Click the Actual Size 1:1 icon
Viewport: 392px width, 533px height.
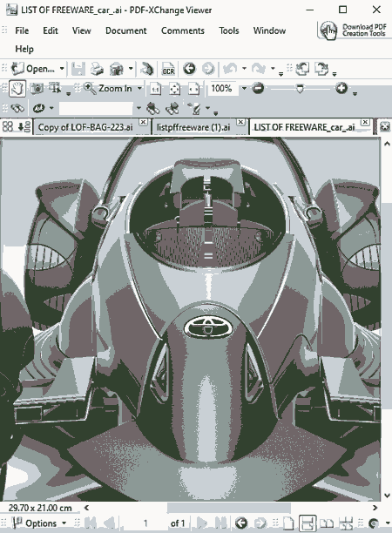tap(155, 89)
